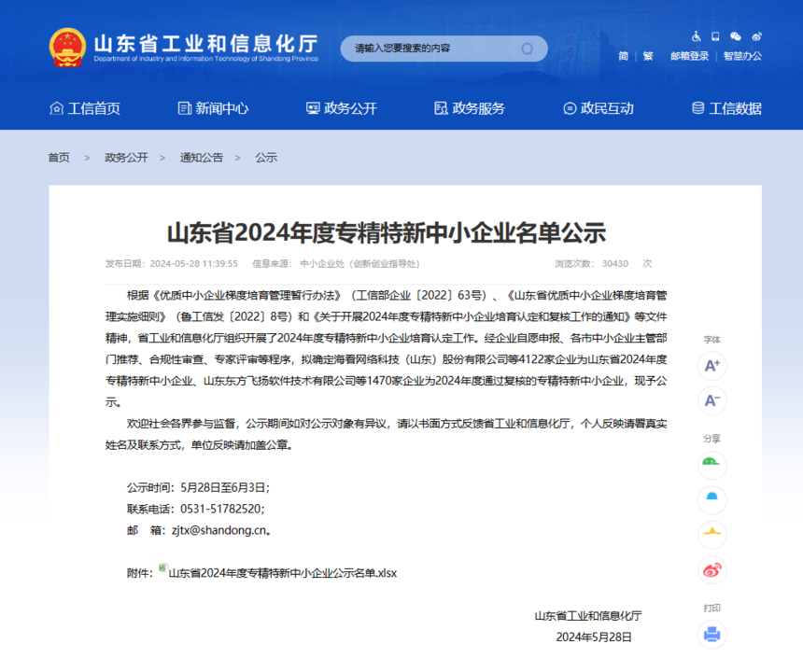Share article via red Weibo icon

[711, 569]
